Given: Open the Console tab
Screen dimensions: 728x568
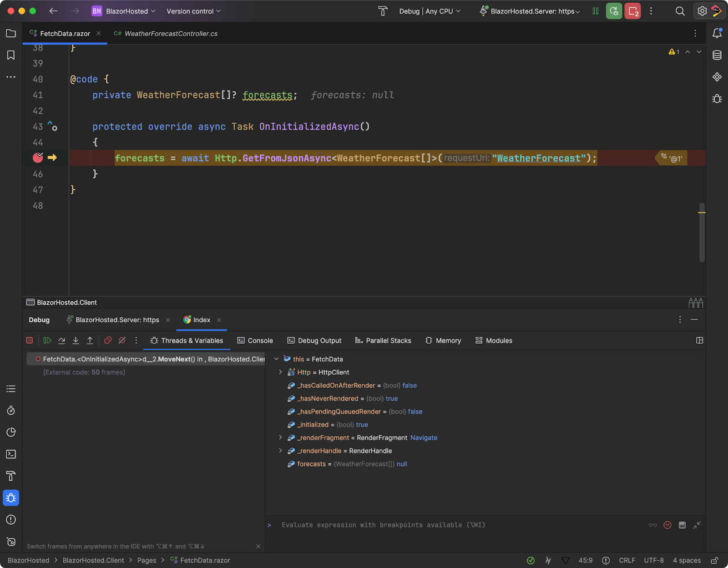Looking at the screenshot, I should point(255,340).
